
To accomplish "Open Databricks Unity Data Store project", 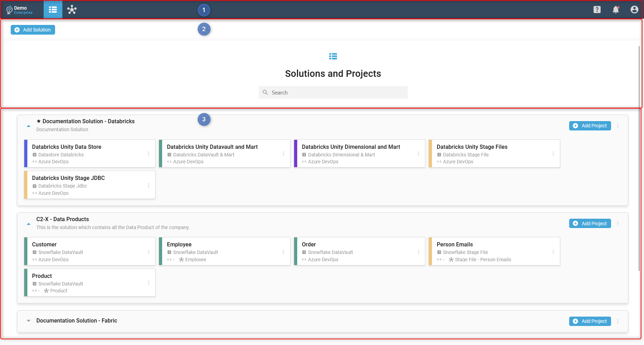I will 90,154.
